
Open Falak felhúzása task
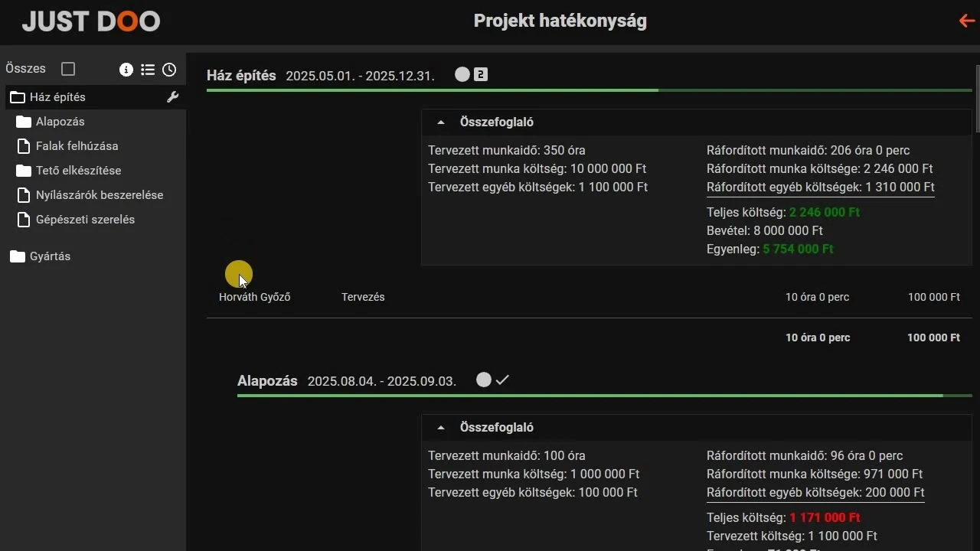click(x=77, y=146)
